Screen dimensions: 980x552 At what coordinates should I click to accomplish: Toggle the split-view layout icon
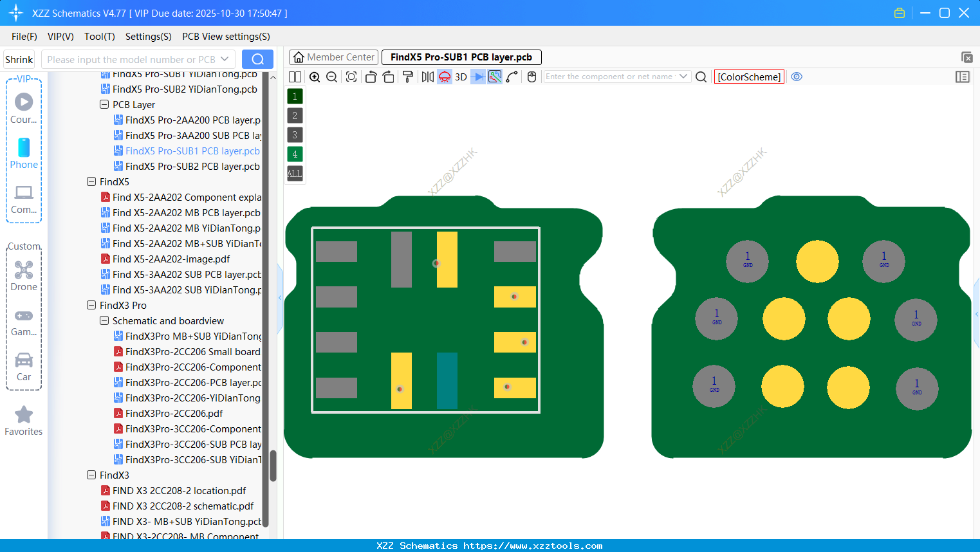tap(295, 77)
